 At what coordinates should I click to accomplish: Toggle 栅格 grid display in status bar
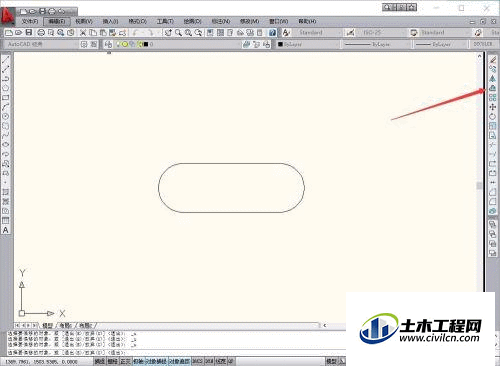point(113,361)
